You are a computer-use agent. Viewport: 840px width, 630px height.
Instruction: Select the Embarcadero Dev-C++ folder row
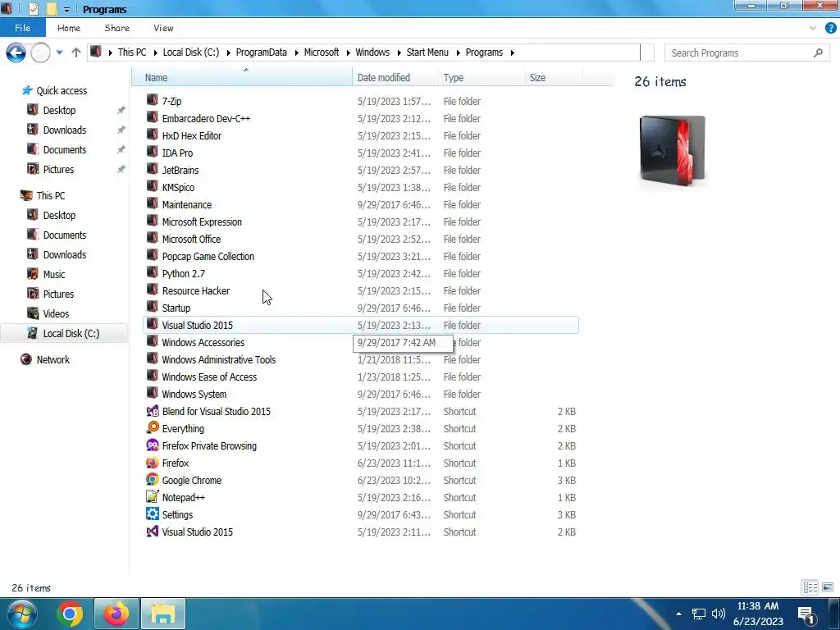[361, 118]
